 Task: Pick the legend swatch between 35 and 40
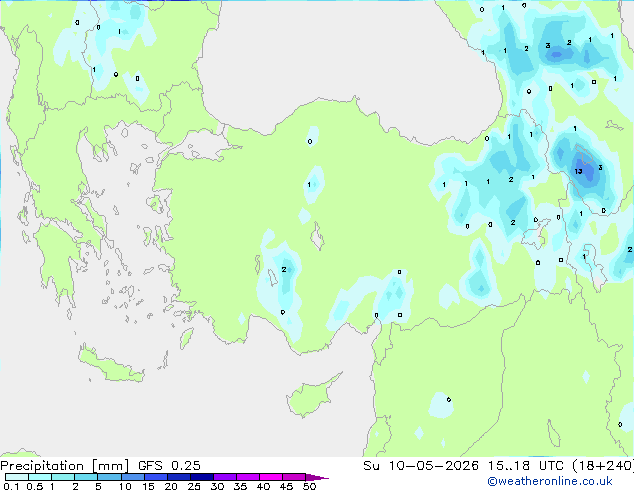coord(247,477)
